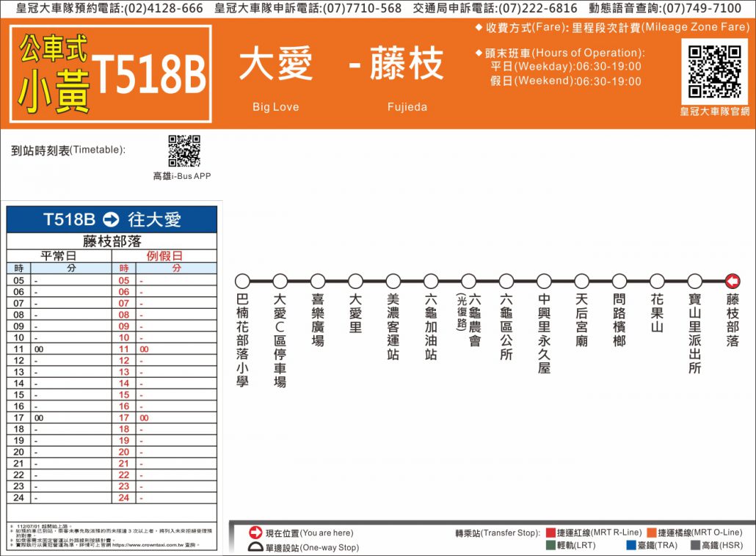This screenshot has width=756, height=556.
Task: Click the red current-location marker at 藤枝部落
Action: (732, 281)
